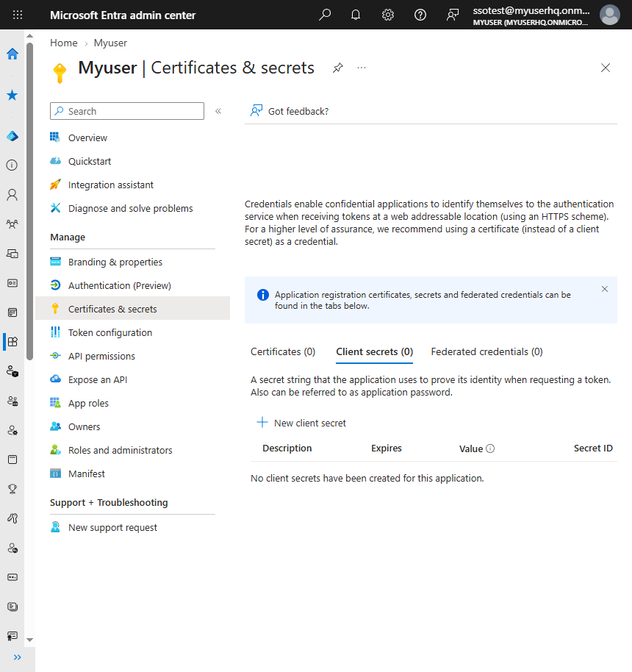Collapse the resource menu with double chevron
The height and width of the screenshot is (672, 632).
click(218, 111)
